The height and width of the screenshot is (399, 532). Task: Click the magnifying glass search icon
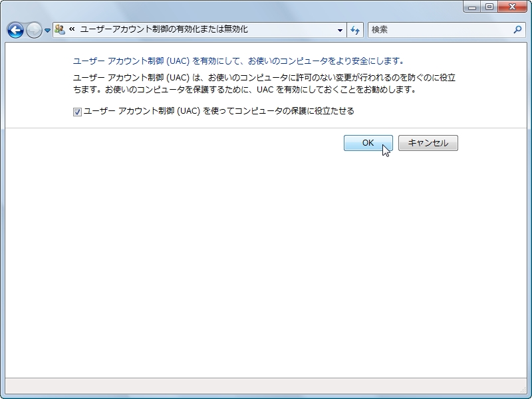pos(518,30)
